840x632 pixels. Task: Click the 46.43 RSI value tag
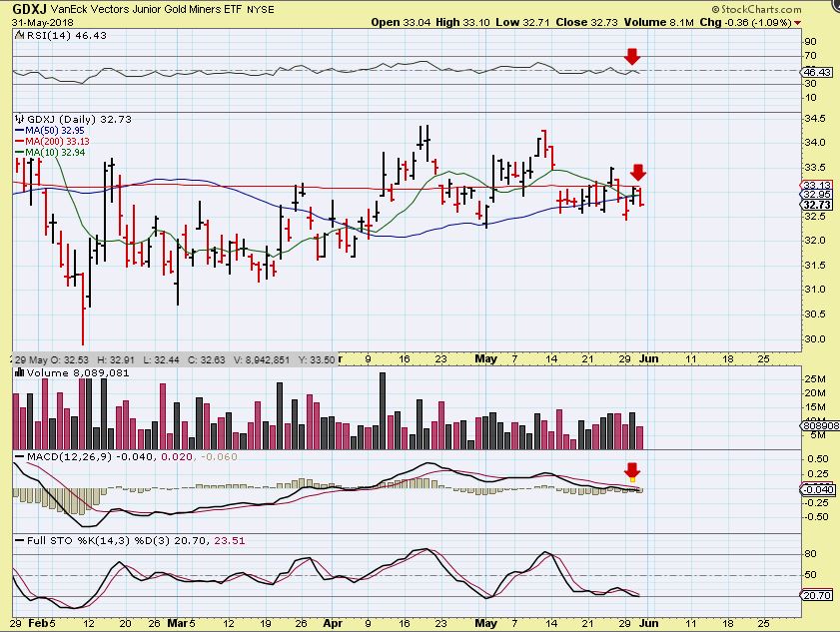[x=817, y=72]
